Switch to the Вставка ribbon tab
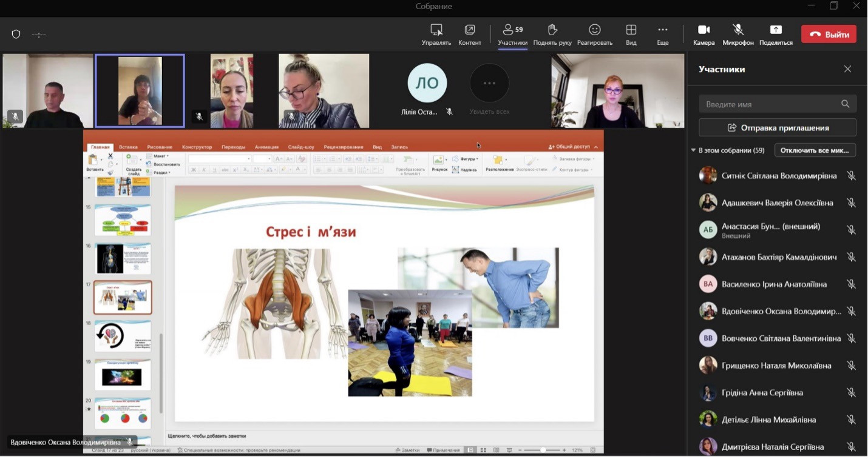This screenshot has width=868, height=459. click(x=128, y=147)
